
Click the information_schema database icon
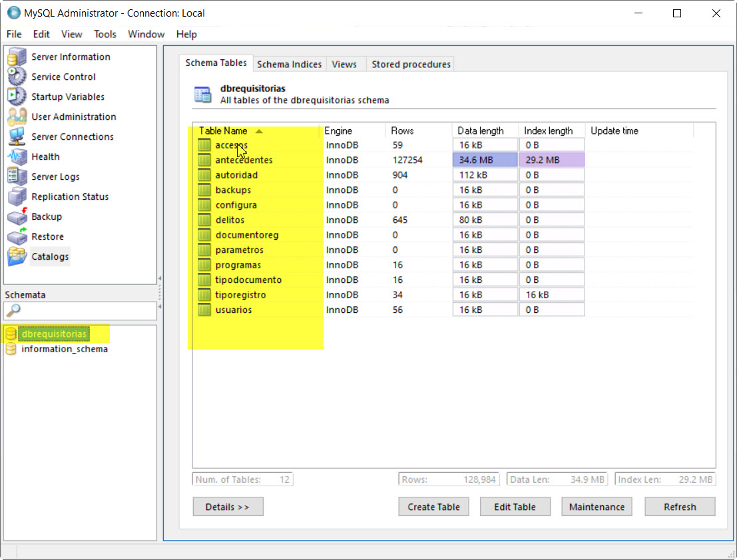(11, 349)
